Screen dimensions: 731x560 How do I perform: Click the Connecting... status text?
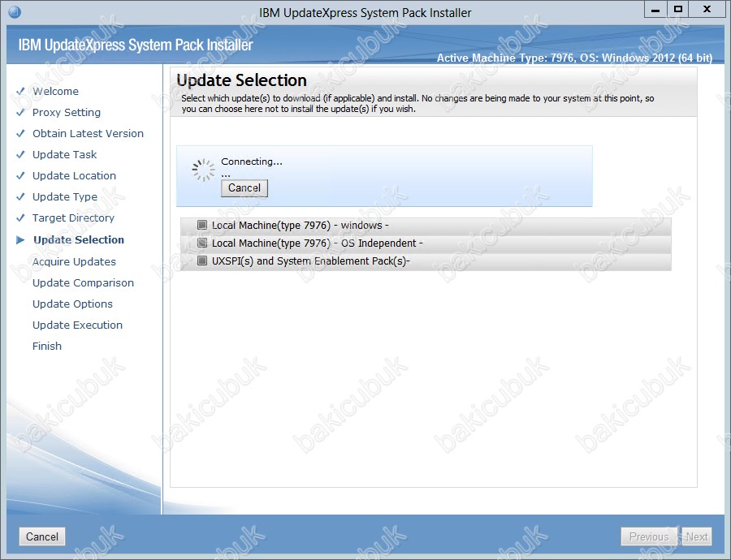coord(252,162)
